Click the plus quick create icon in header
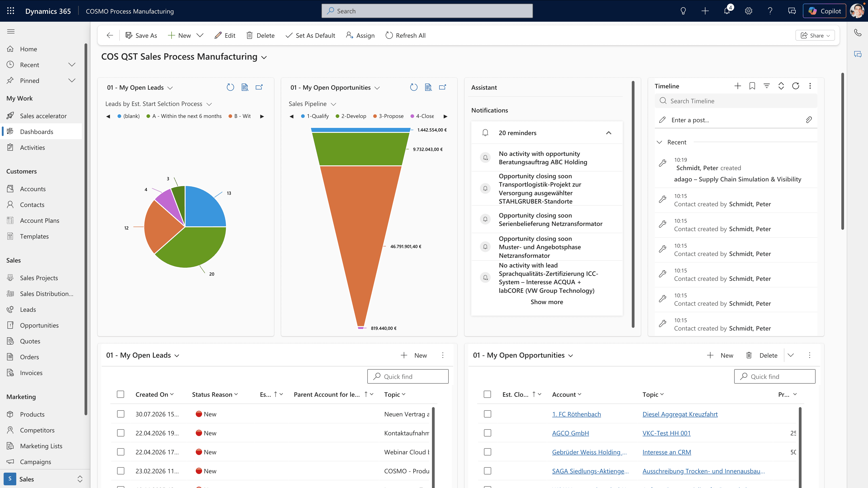 coord(705,11)
